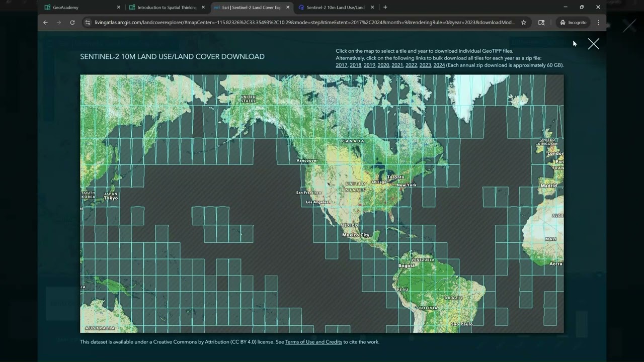The image size is (644, 362).
Task: Switch to Introduction to Spatial Thinking tab
Action: (166, 8)
